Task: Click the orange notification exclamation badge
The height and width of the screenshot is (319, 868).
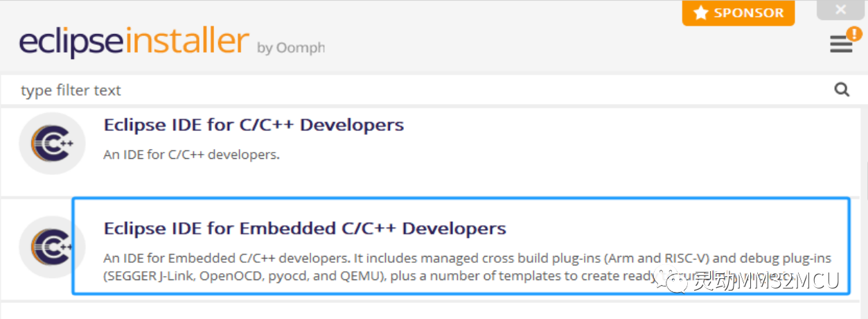Action: (854, 34)
